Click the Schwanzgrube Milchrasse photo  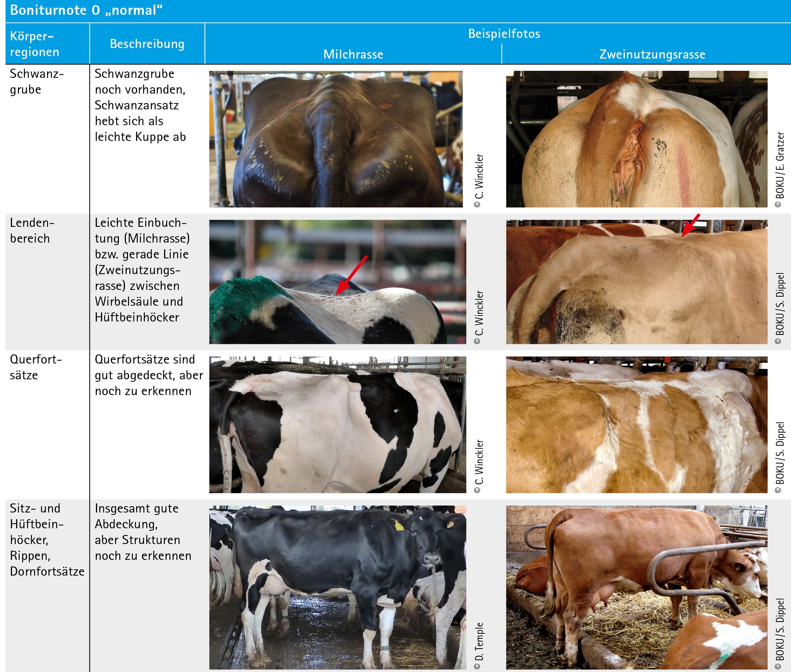[336, 139]
